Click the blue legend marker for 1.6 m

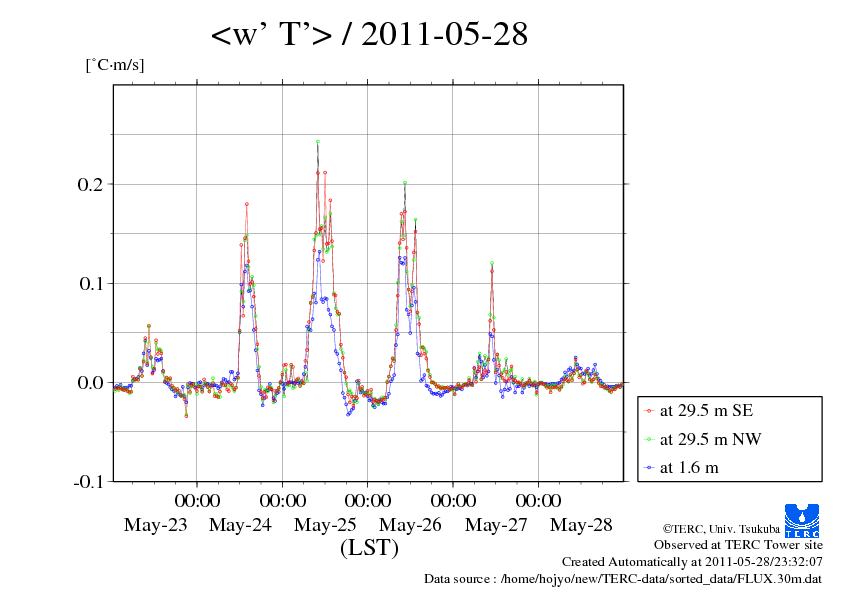coord(649,468)
